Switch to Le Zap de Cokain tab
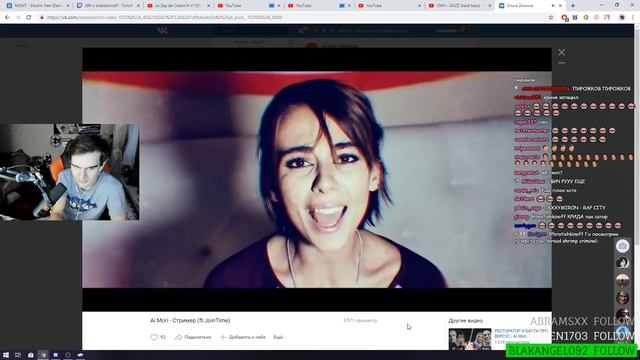This screenshot has height=360, width=640. [178, 6]
